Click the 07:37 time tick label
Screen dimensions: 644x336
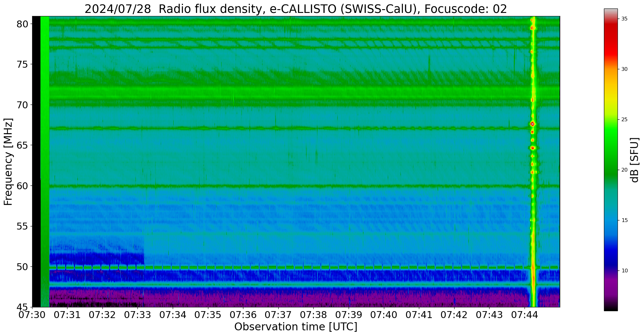(x=278, y=315)
